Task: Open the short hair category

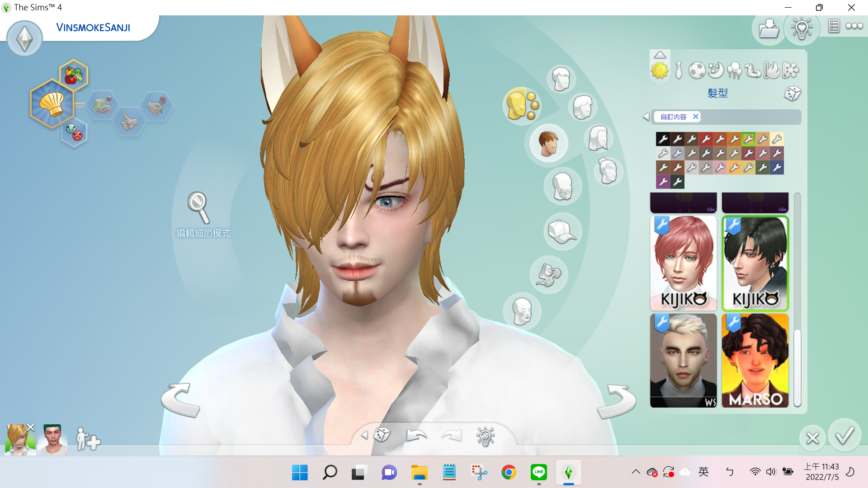Action: pos(561,79)
